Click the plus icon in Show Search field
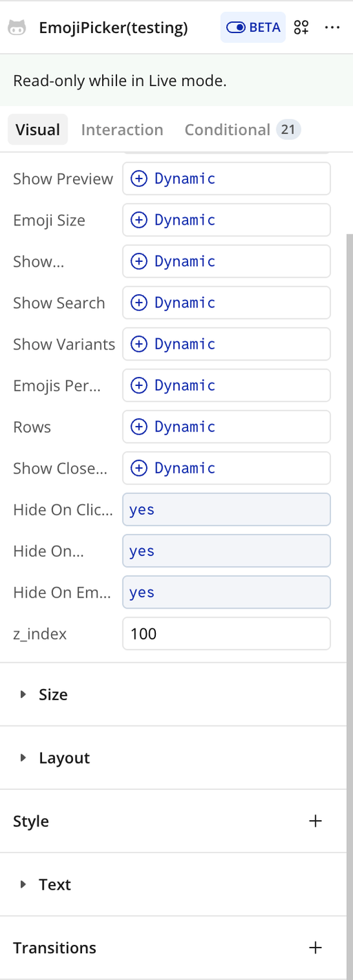This screenshot has height=980, width=353. [139, 303]
